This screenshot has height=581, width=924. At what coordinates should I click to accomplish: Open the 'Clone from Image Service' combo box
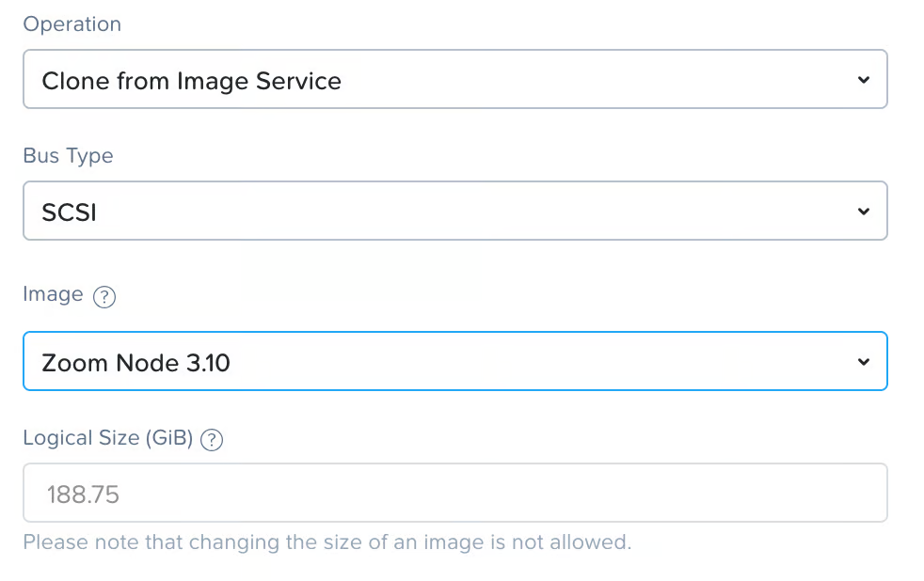tap(454, 80)
